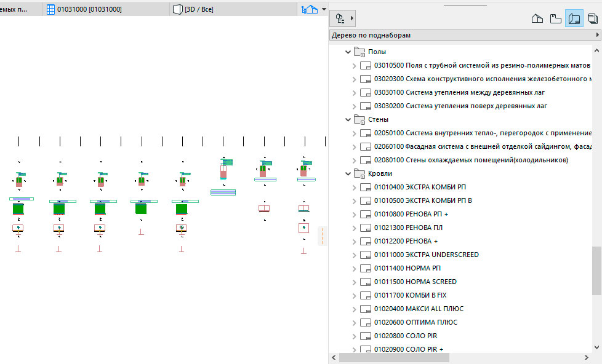Viewport: 602px width, 364px height.
Task: Open the Project Chooser arrow flyout
Action: point(351,18)
